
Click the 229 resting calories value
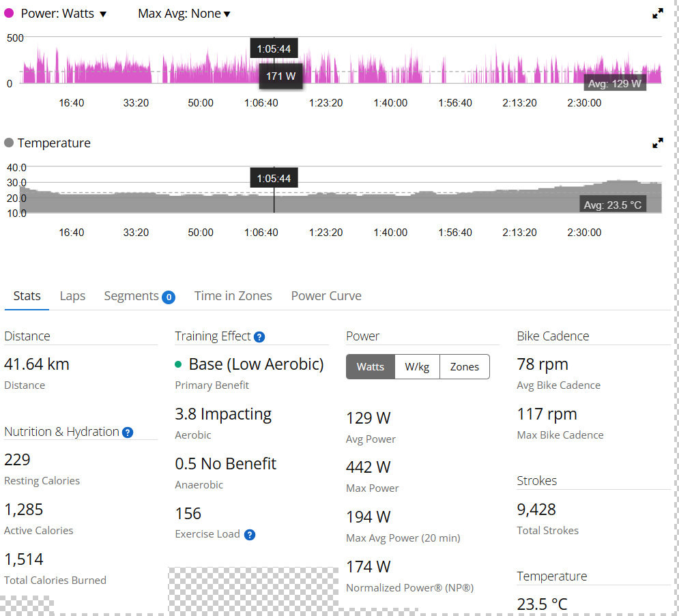(17, 460)
